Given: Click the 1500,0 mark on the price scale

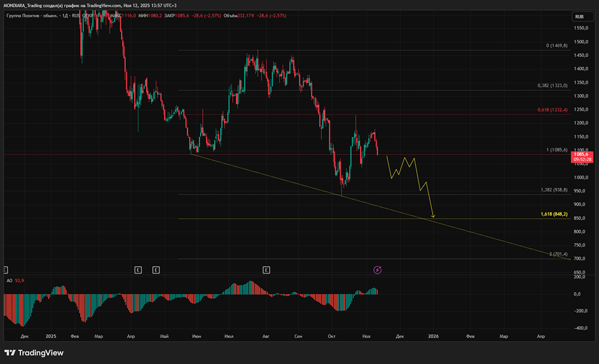Looking at the screenshot, I should point(579,42).
